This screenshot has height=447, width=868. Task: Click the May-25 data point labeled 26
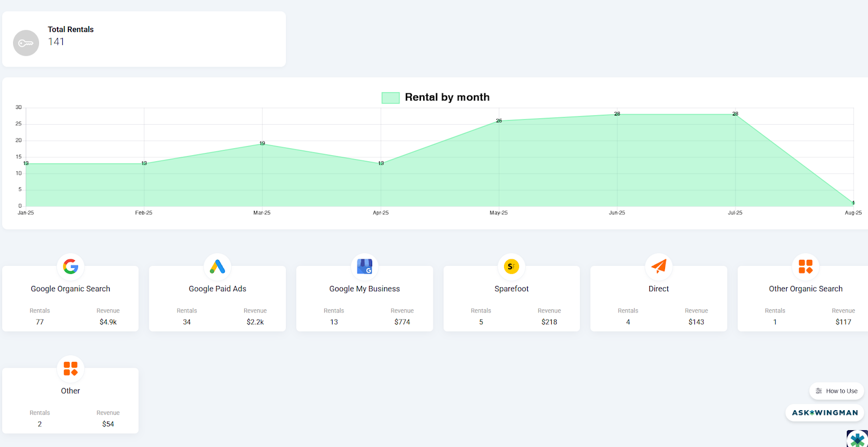[x=499, y=121]
